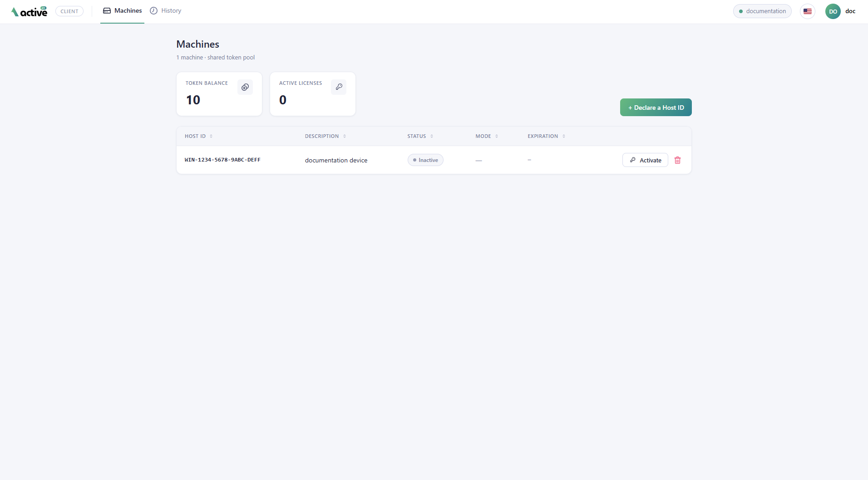Click the 1 machine shared token pool subtitle
Viewport: 868px width, 480px height.
(x=216, y=57)
